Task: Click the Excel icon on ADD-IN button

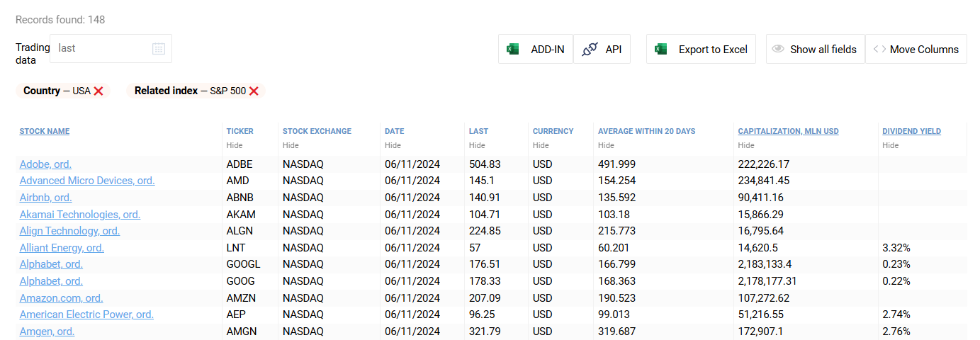Action: coord(513,50)
